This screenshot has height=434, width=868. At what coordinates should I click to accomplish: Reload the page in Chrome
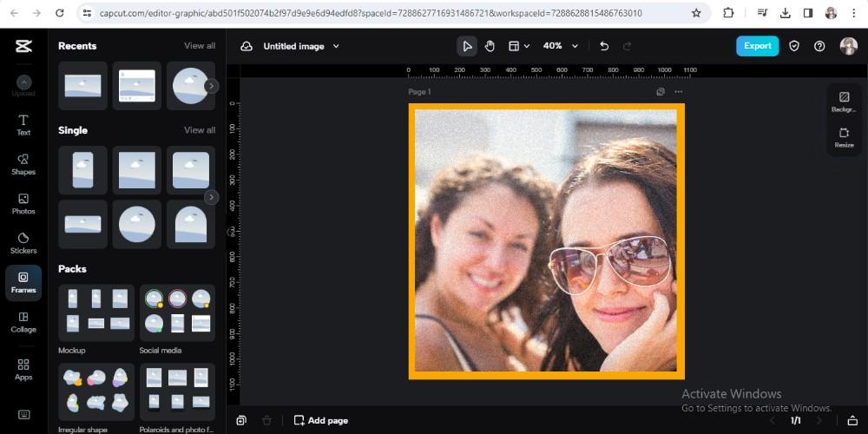click(x=60, y=13)
